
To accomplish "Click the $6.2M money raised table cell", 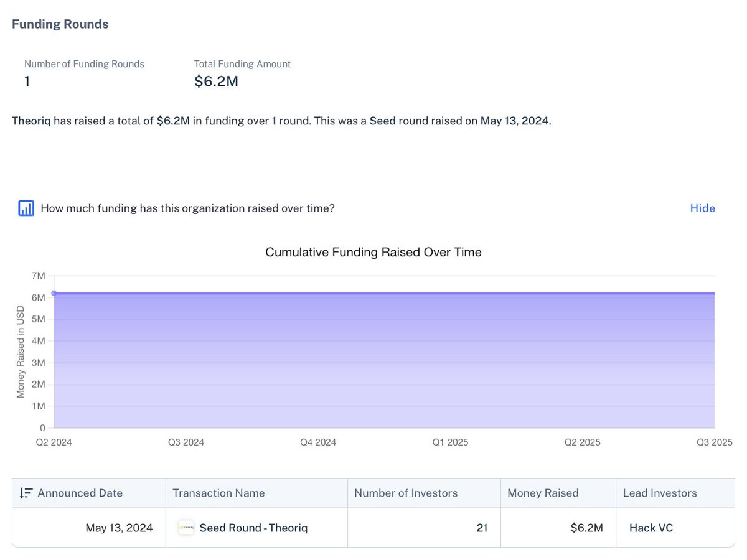I will (558, 528).
